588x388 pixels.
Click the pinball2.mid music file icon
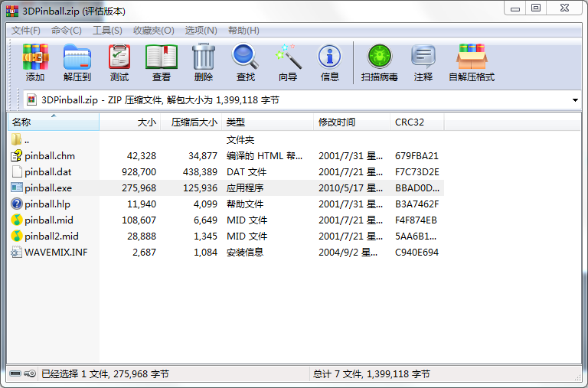[17, 236]
